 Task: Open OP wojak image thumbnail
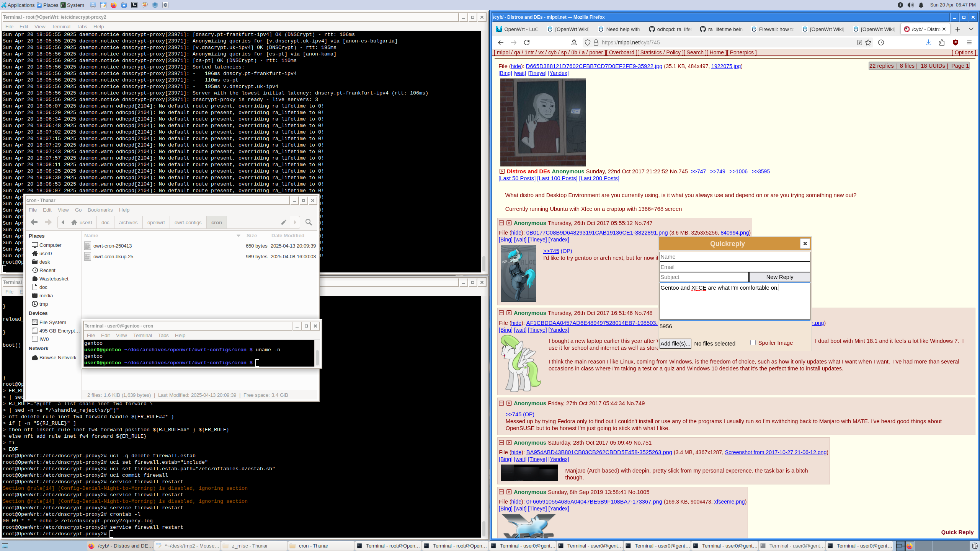(x=543, y=122)
